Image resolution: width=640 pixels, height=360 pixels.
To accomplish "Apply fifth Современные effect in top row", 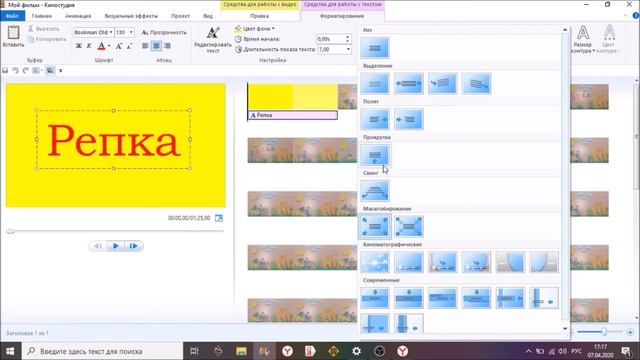I will [510, 298].
